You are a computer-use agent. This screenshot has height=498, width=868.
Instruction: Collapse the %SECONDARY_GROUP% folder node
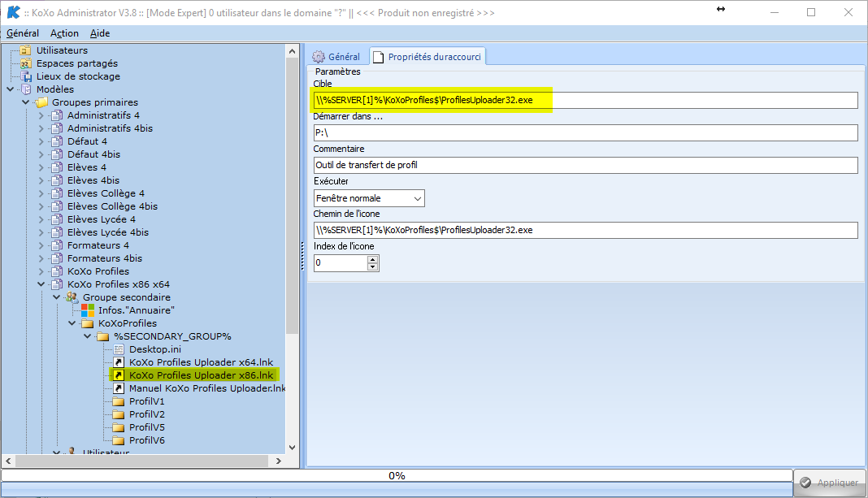[x=88, y=336]
